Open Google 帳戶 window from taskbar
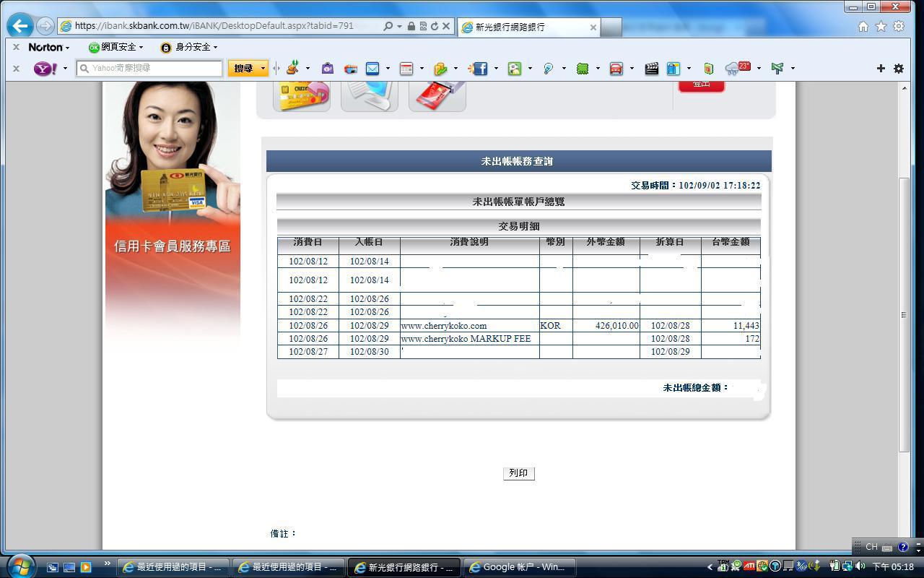Viewport: 924px width, 578px height. (x=518, y=567)
